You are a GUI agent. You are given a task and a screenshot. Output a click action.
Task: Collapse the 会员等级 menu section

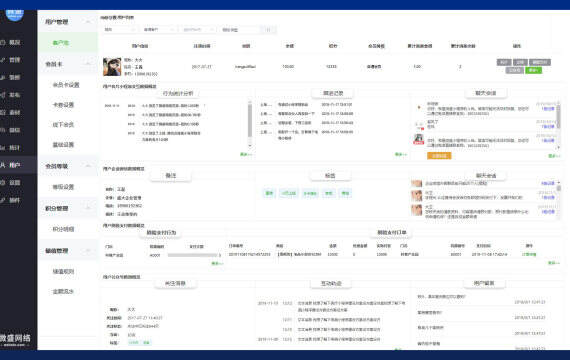pos(88,166)
